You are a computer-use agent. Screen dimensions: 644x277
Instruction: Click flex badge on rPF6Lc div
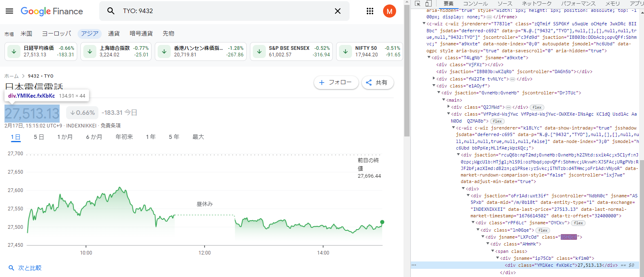click(579, 223)
